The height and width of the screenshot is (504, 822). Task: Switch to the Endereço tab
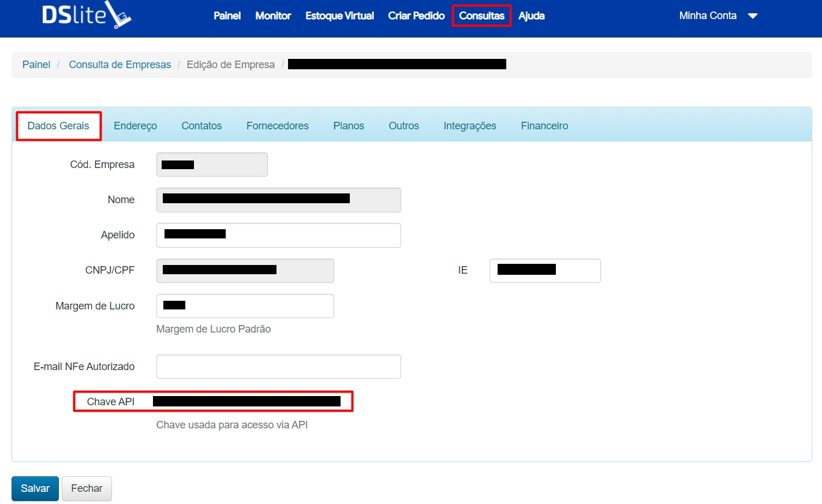pyautogui.click(x=135, y=126)
